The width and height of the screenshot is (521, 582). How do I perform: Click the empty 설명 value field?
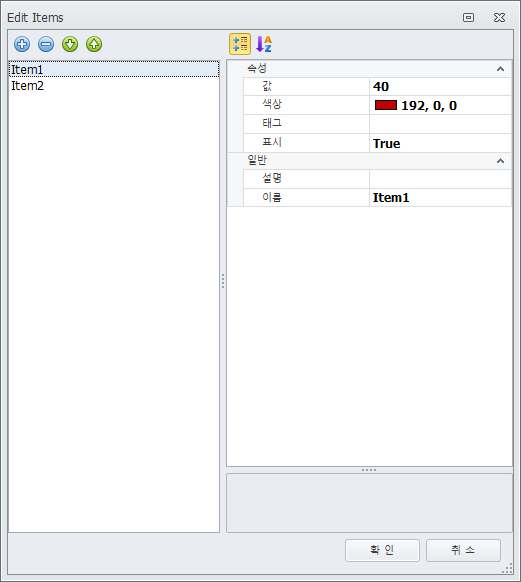pos(440,179)
